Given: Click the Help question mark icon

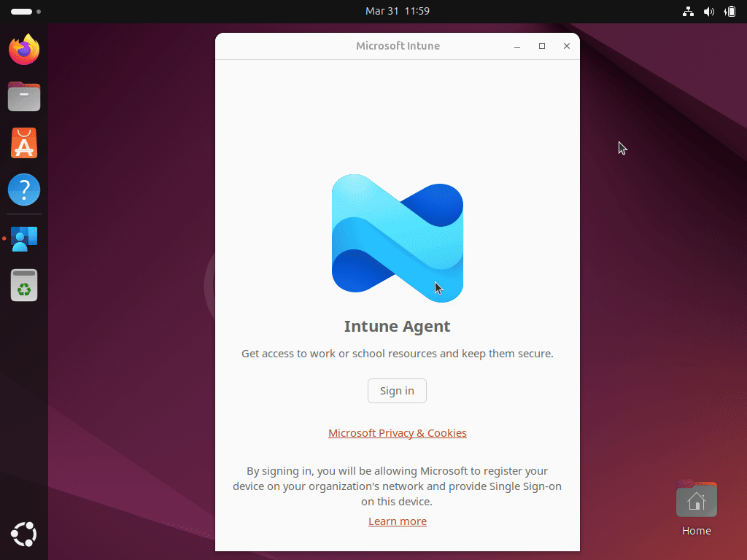Looking at the screenshot, I should 24,190.
